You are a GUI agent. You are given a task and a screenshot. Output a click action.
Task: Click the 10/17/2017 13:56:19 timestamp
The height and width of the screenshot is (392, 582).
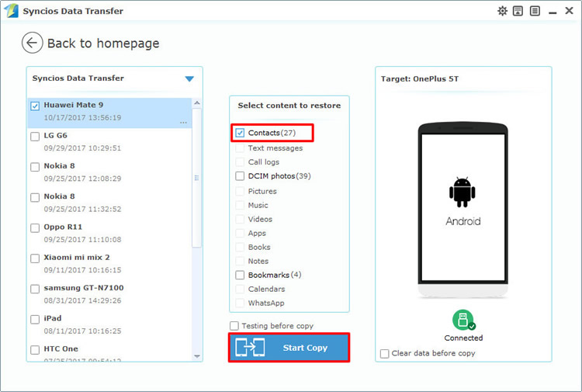tap(82, 118)
